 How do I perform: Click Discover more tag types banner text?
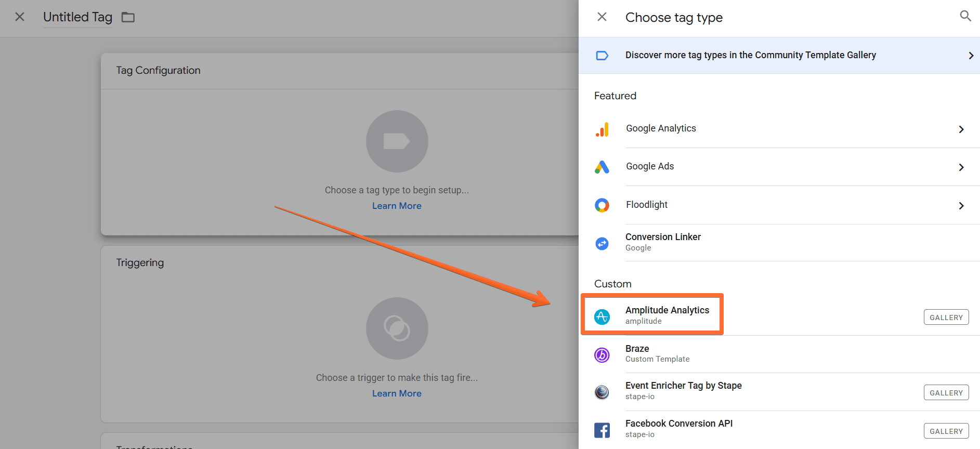[751, 55]
